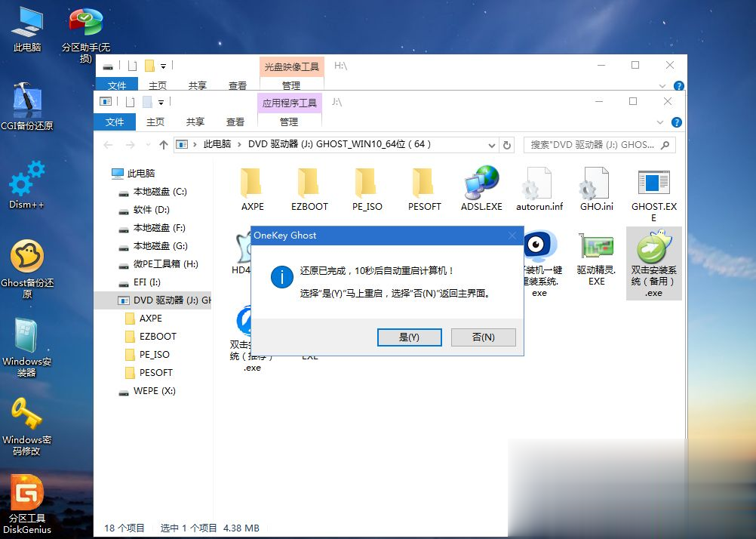Click 否(N) to return to main screen
This screenshot has width=756, height=539.
(x=483, y=337)
